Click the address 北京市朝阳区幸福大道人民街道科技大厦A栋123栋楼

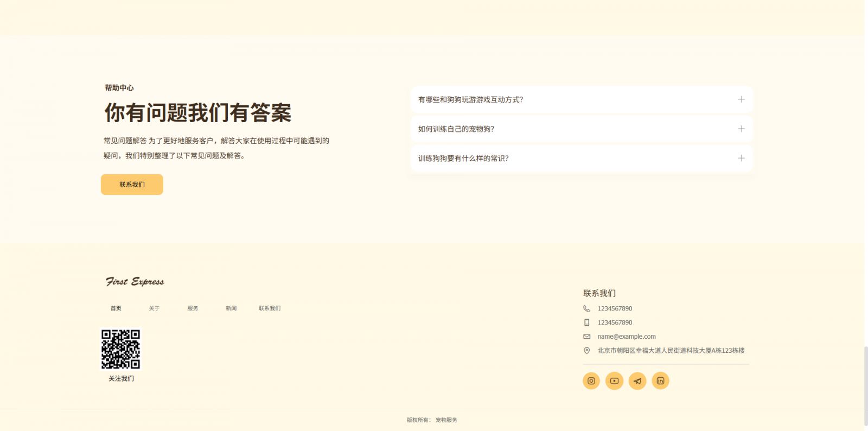(x=671, y=351)
